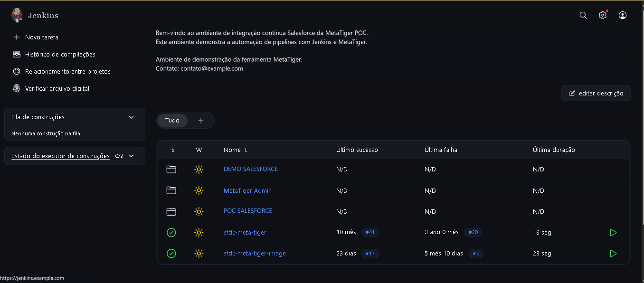Click folder icon of DEMO SALESFORCE row
Image resolution: width=644 pixels, height=283 pixels.
pyautogui.click(x=171, y=169)
